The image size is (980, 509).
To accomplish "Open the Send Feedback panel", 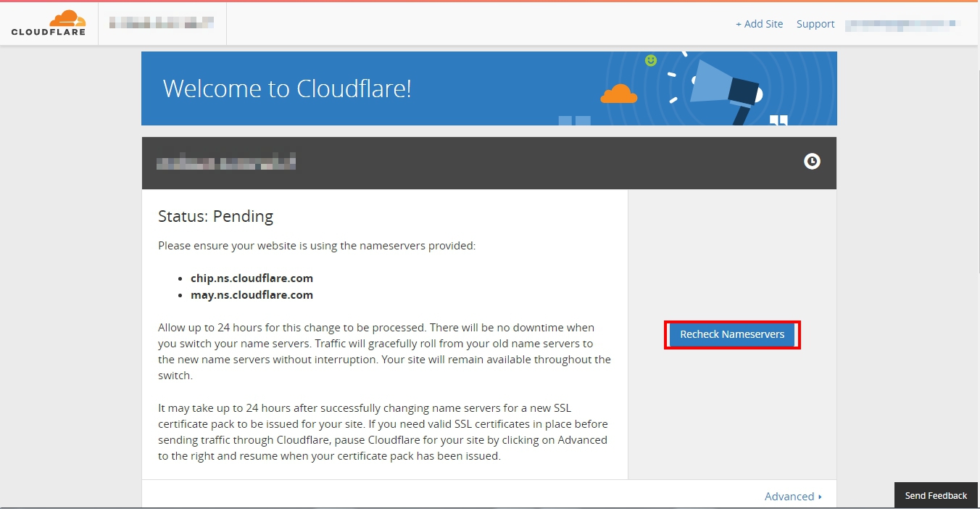I will point(935,495).
